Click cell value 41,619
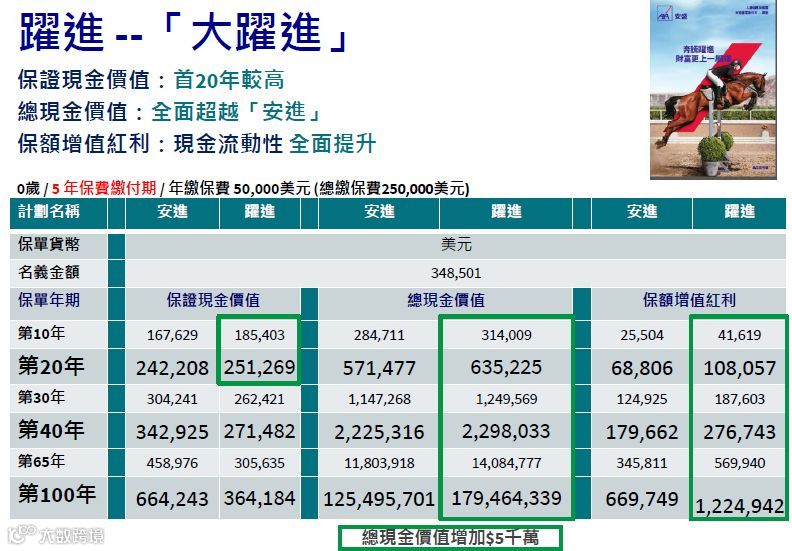 pos(739,335)
